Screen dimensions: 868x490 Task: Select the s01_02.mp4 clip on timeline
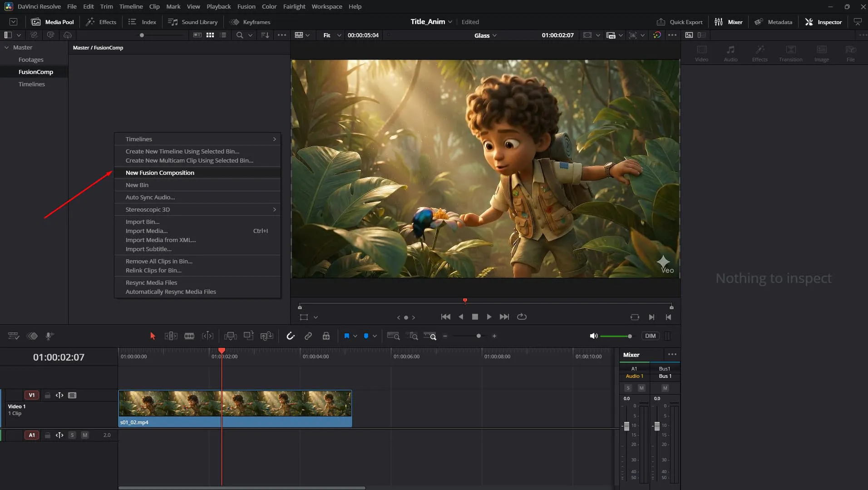(235, 408)
